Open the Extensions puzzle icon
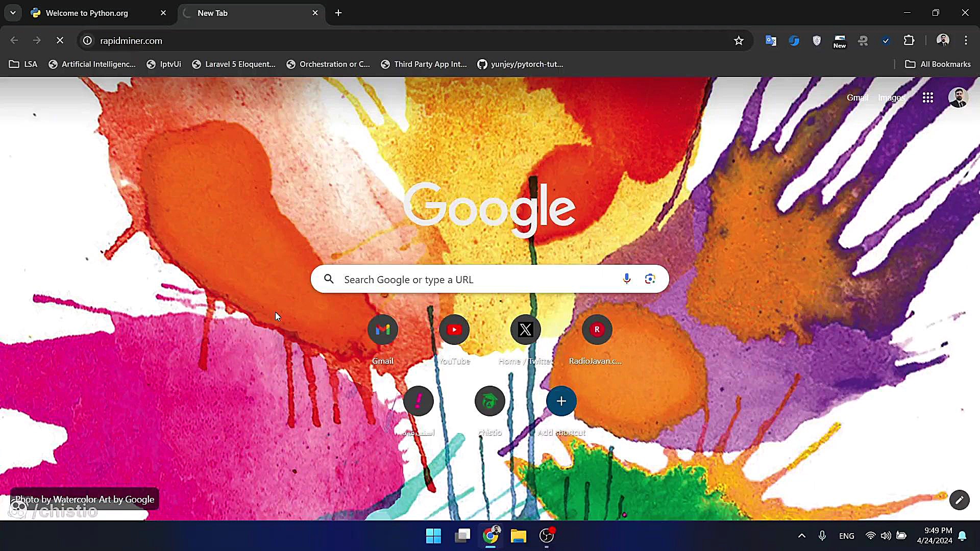Image resolution: width=980 pixels, height=551 pixels. pyautogui.click(x=909, y=41)
